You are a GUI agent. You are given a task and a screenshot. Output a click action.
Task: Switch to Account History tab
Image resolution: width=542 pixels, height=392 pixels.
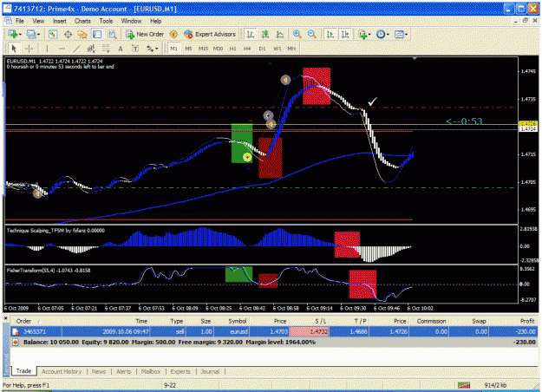click(x=62, y=371)
